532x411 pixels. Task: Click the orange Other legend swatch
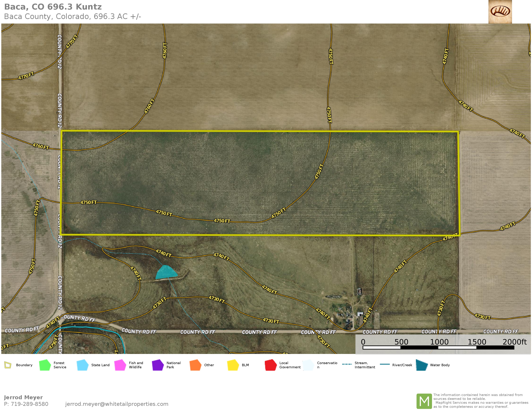195,365
